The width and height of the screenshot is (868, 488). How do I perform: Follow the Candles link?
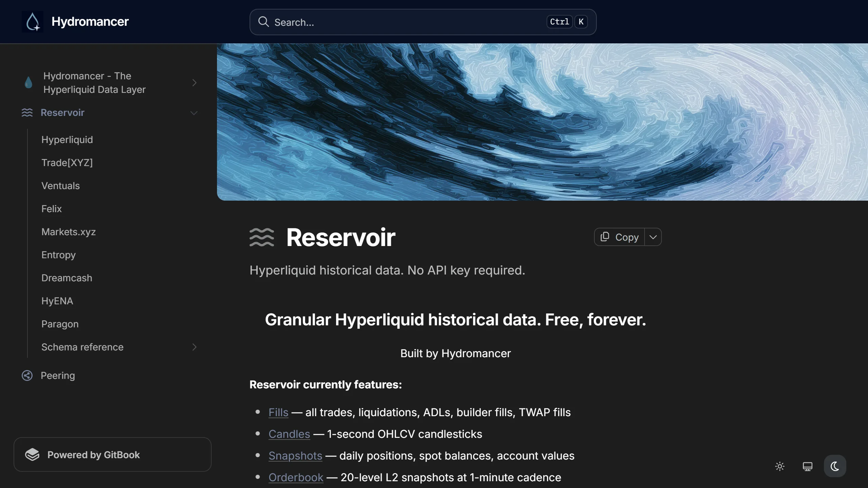[289, 434]
